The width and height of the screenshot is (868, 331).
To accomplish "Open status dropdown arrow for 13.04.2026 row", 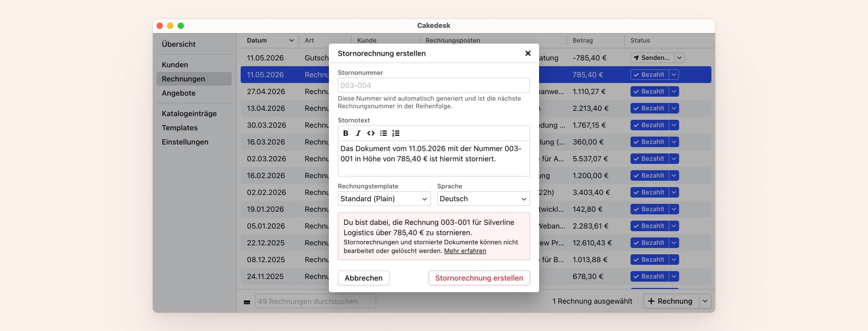I will (674, 108).
